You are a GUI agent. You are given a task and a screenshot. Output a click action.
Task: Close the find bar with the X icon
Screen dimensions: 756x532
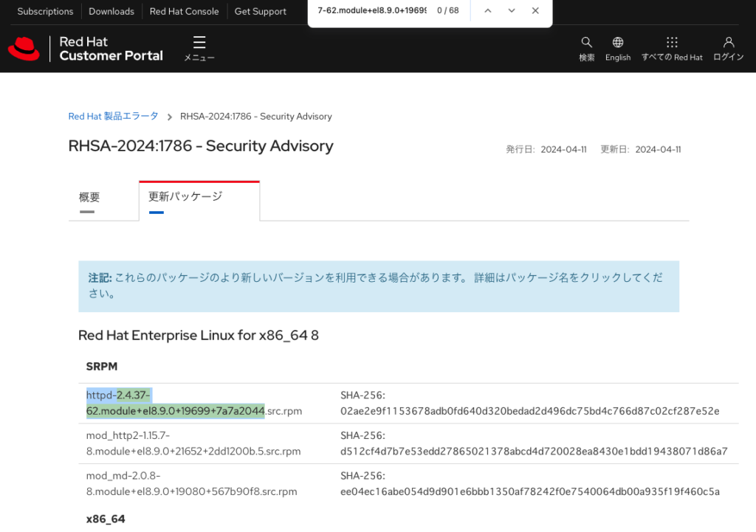pyautogui.click(x=535, y=11)
